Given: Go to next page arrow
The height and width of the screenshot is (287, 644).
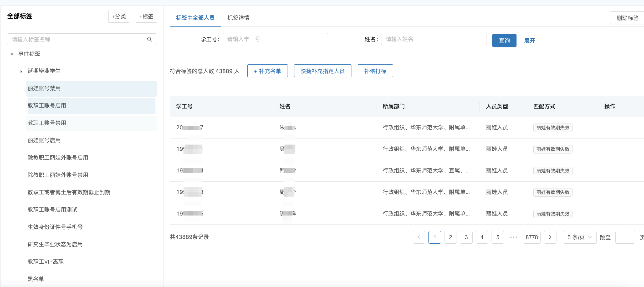Looking at the screenshot, I should (550, 237).
